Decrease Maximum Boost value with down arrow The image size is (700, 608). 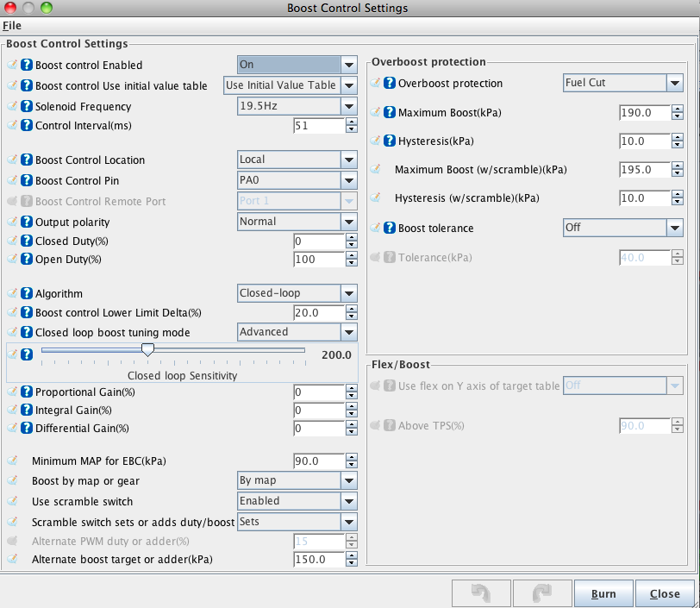coord(677,117)
